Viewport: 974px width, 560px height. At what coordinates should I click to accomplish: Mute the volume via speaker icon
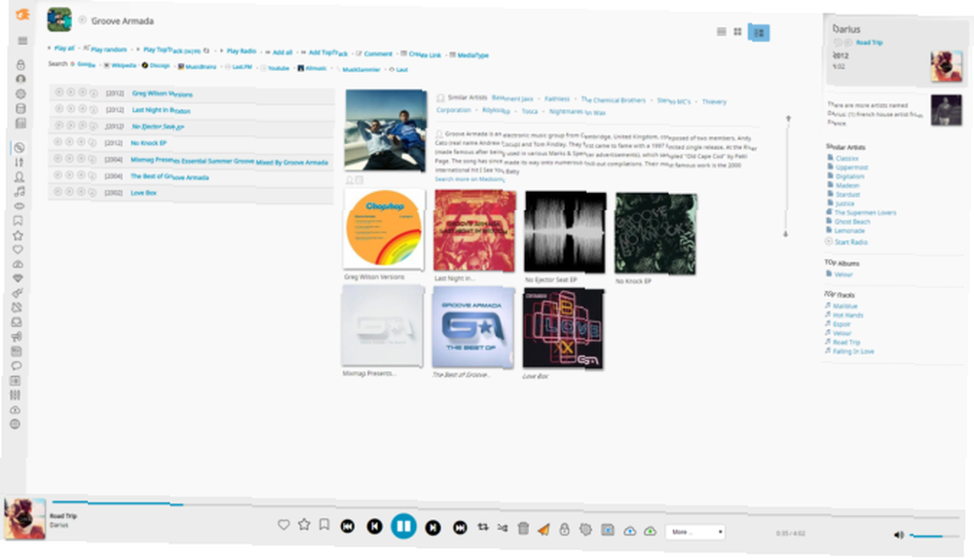[898, 535]
